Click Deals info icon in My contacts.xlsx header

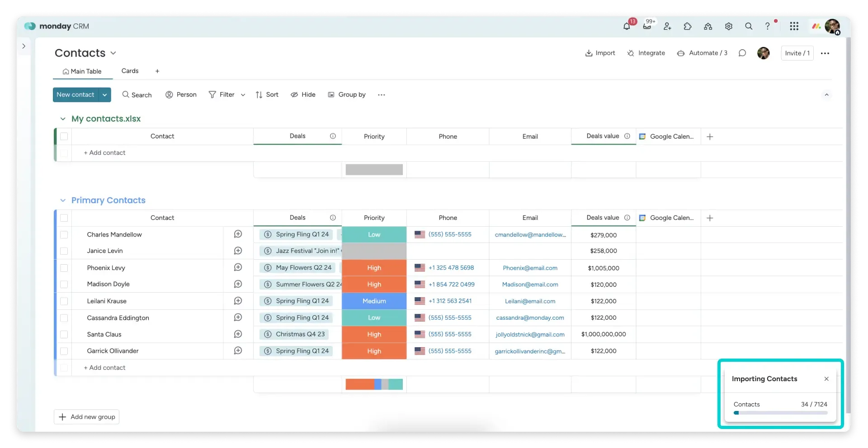333,136
